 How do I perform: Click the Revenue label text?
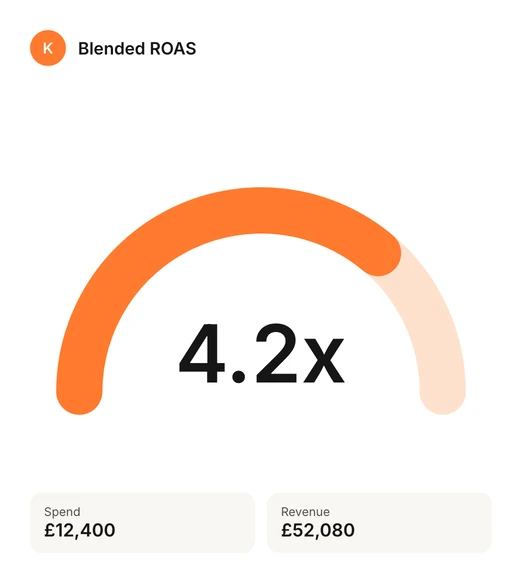[x=305, y=512]
